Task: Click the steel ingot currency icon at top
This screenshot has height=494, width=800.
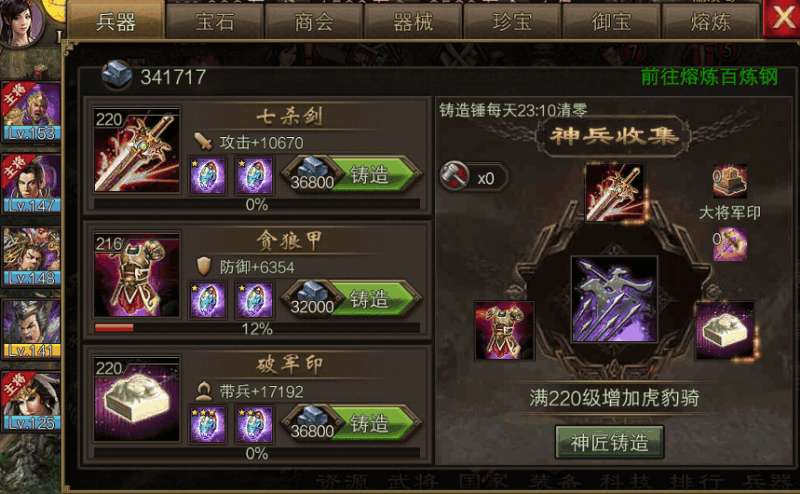Action: pyautogui.click(x=117, y=76)
